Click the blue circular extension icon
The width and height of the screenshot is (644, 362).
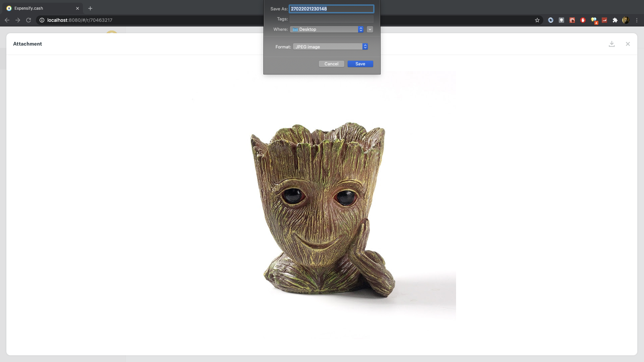[x=551, y=20]
